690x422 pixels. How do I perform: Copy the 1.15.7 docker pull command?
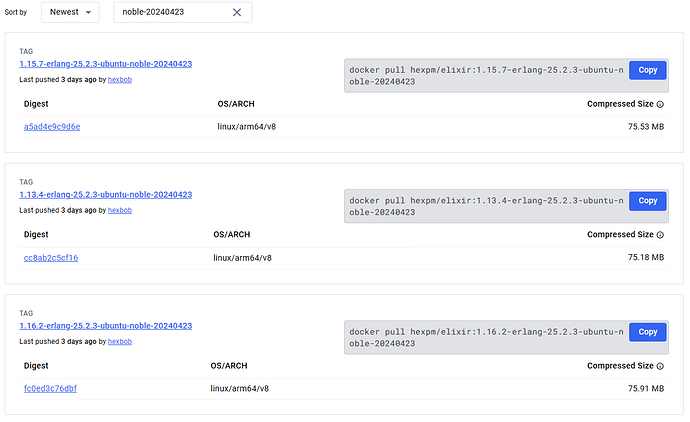[647, 70]
